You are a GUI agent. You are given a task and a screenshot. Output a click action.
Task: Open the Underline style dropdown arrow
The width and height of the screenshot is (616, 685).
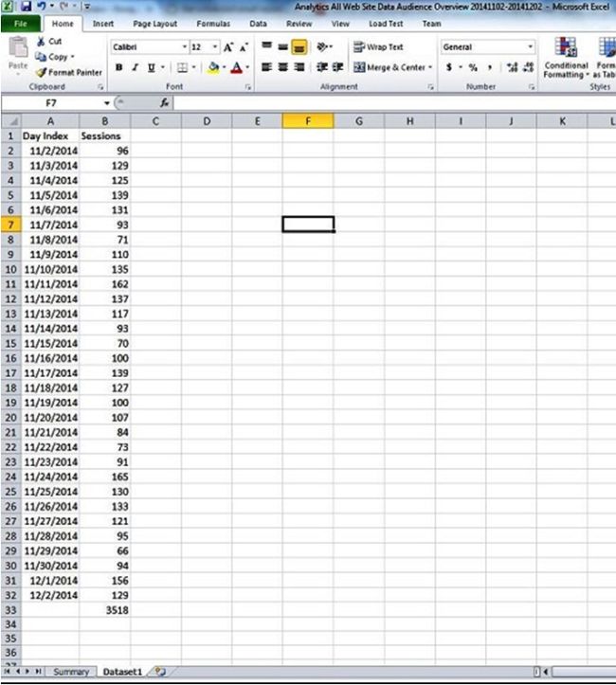tap(162, 67)
